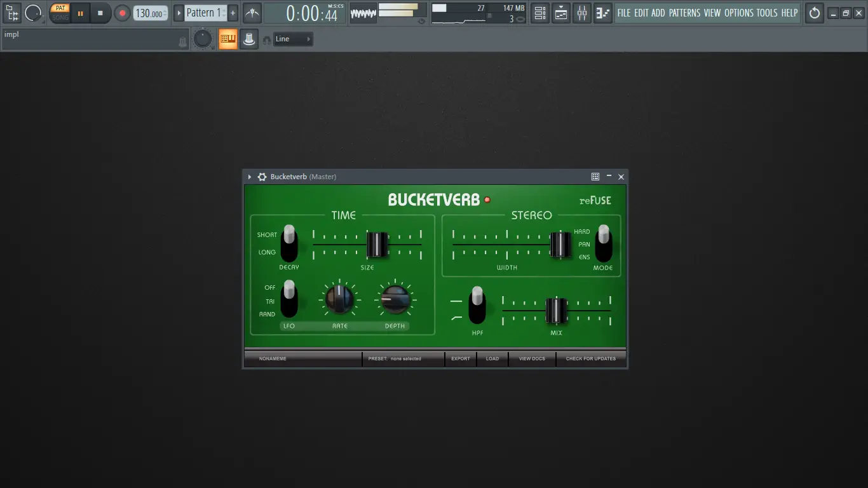Flip the stereo MODE switch
This screenshot has height=488, width=868.
[603, 243]
